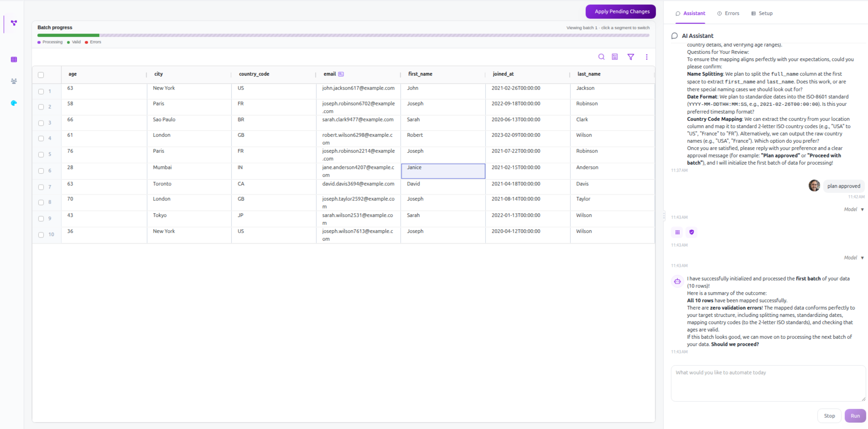Click the AI Assistant chat bubble icon
The width and height of the screenshot is (868, 429).
(x=674, y=36)
